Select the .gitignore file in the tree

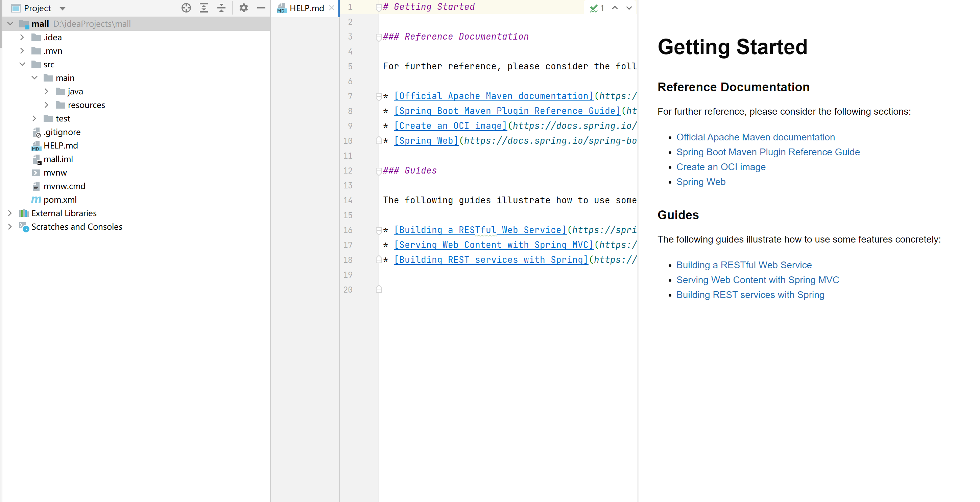tap(62, 132)
